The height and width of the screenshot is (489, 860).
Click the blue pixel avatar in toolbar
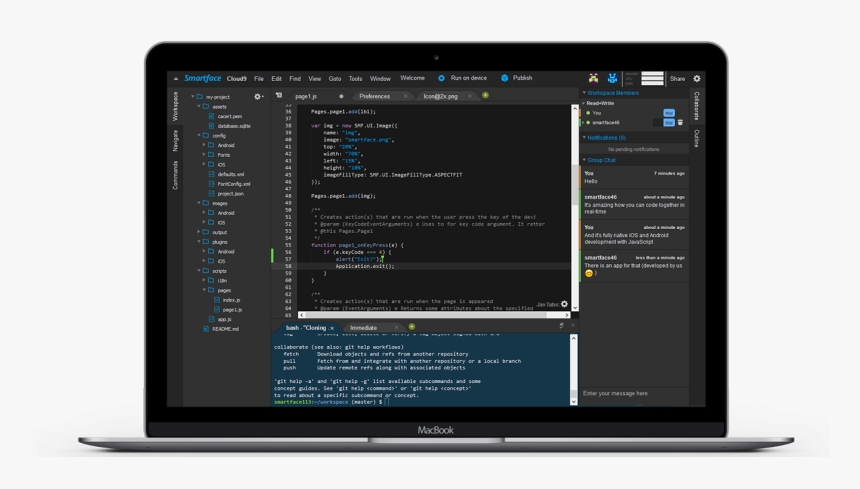point(613,78)
